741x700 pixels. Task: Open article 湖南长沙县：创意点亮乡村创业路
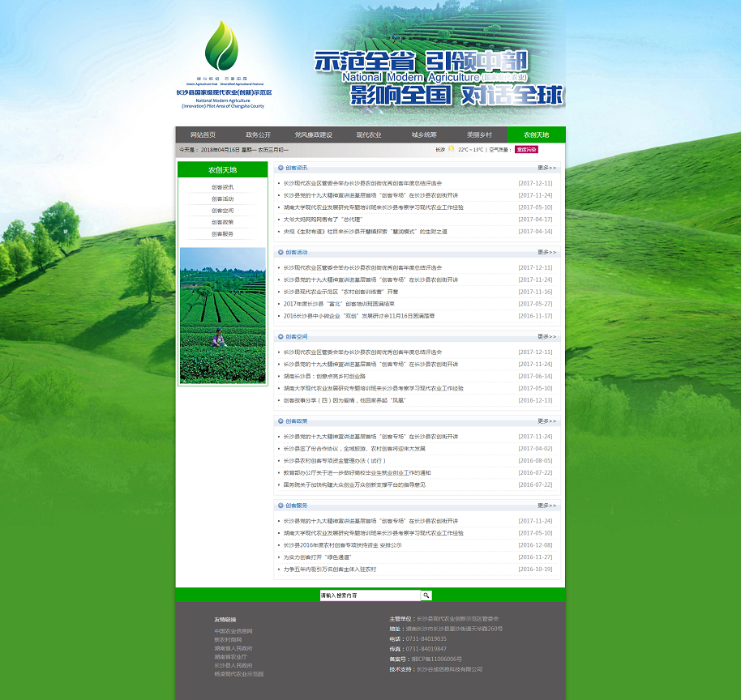(324, 377)
